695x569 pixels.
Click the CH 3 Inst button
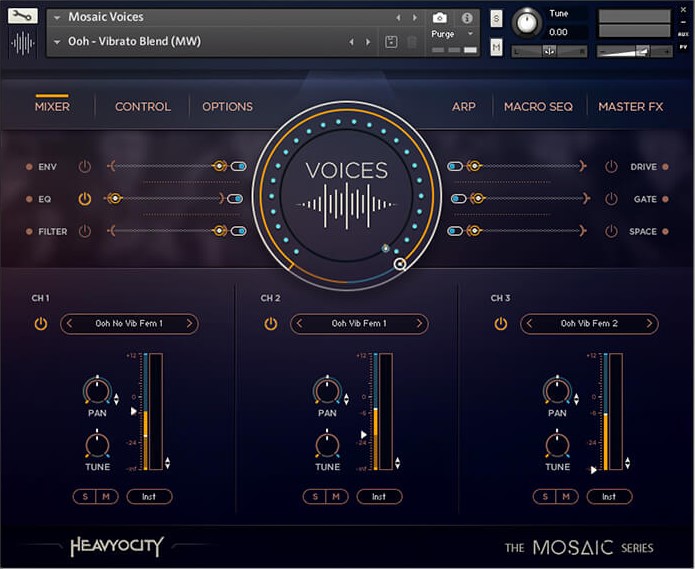(609, 497)
